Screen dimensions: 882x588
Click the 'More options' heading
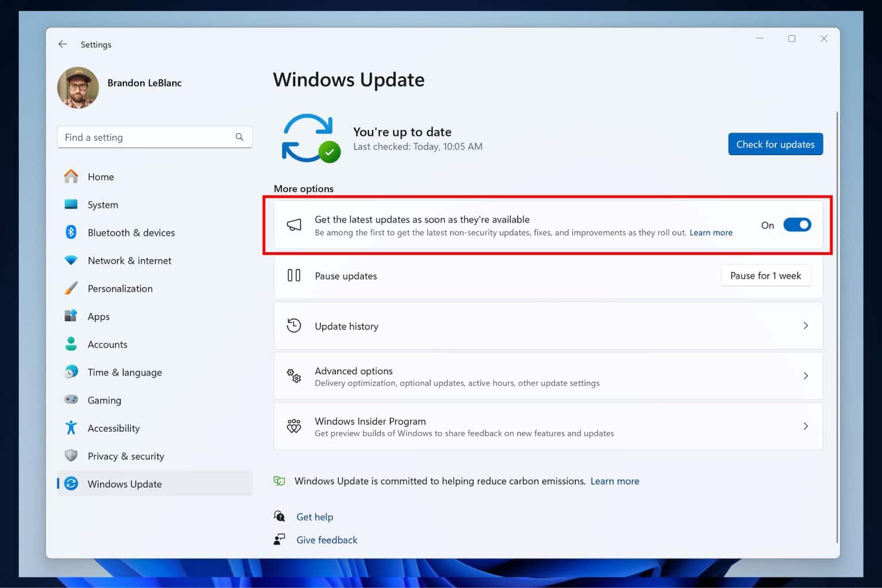304,188
